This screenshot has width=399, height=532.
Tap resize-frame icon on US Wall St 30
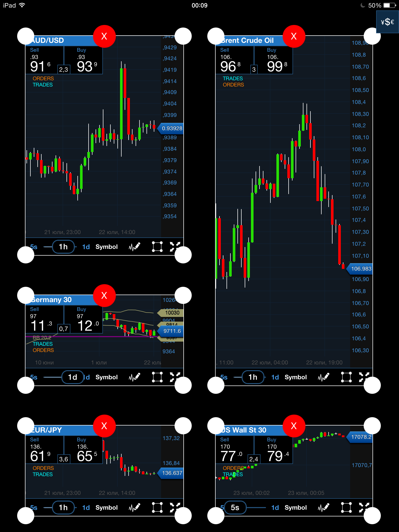[346, 507]
